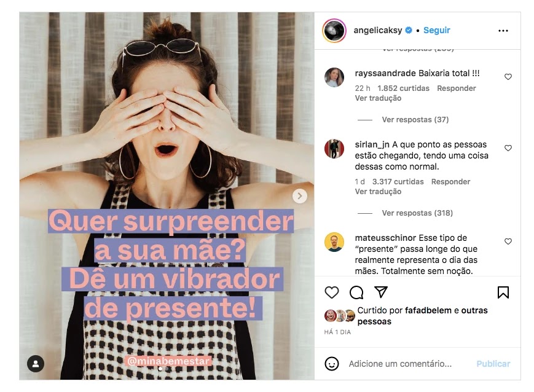Expand Ver respostas (318)
Image resolution: width=534 pixels, height=392 pixels.
[417, 213]
